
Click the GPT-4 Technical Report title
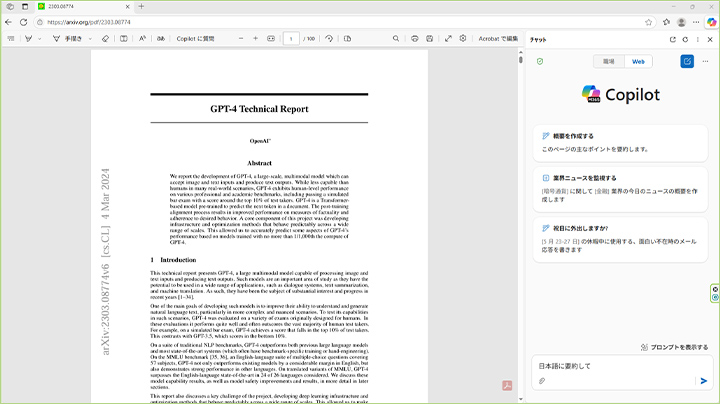click(x=259, y=109)
